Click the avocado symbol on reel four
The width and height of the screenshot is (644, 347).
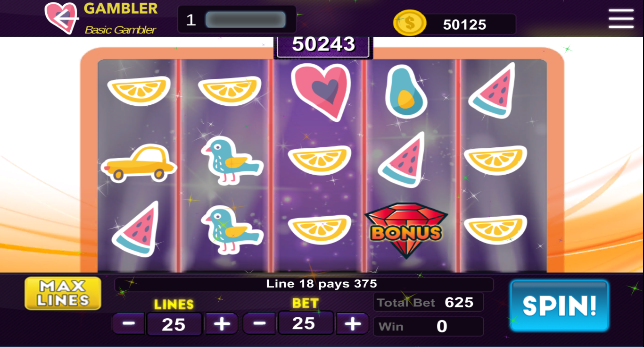[406, 91]
